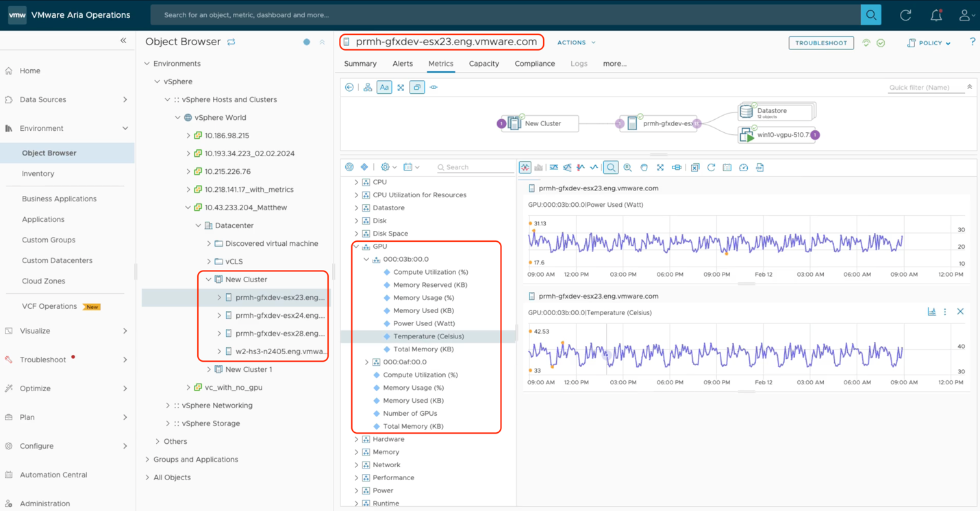Click the help question mark icon
Image resolution: width=980 pixels, height=511 pixels.
pyautogui.click(x=972, y=42)
